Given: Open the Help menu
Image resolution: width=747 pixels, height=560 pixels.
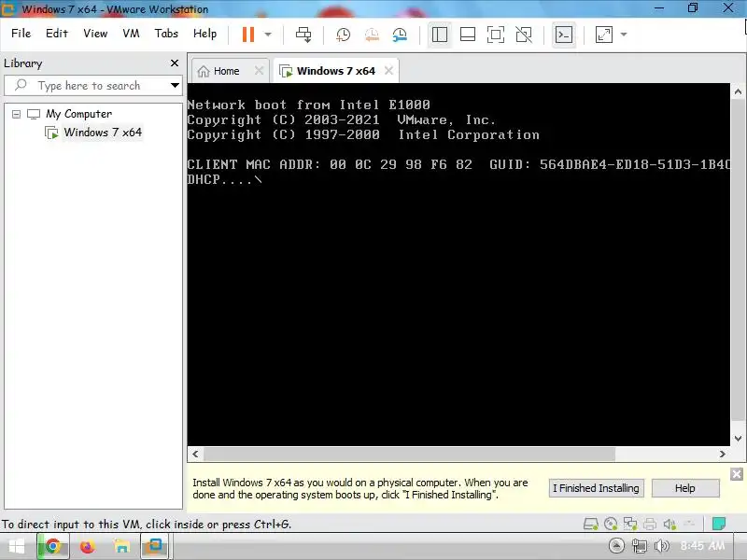Looking at the screenshot, I should (204, 34).
